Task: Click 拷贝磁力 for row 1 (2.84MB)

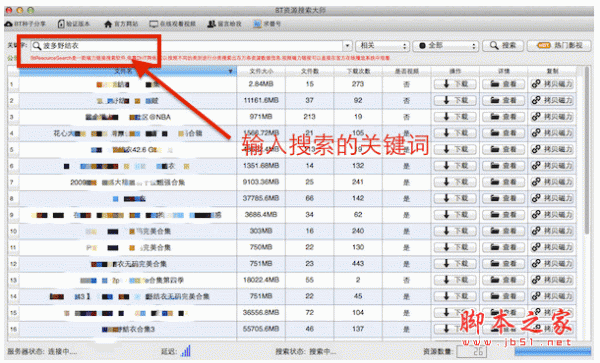Action: 552,84
